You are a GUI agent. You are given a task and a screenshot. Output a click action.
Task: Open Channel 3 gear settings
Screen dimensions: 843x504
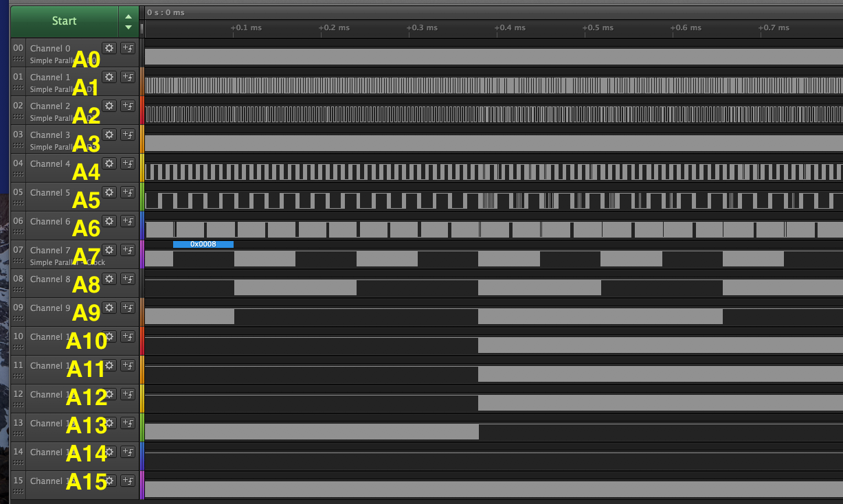pos(109,135)
